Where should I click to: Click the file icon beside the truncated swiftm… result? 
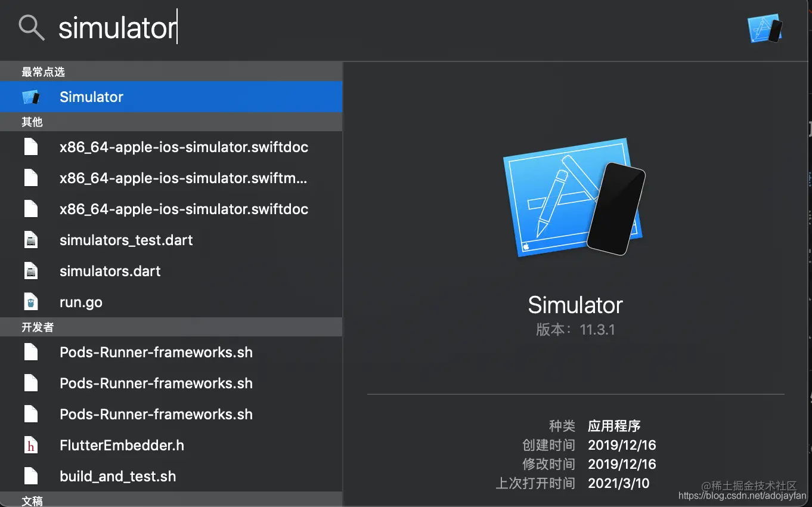coord(31,178)
